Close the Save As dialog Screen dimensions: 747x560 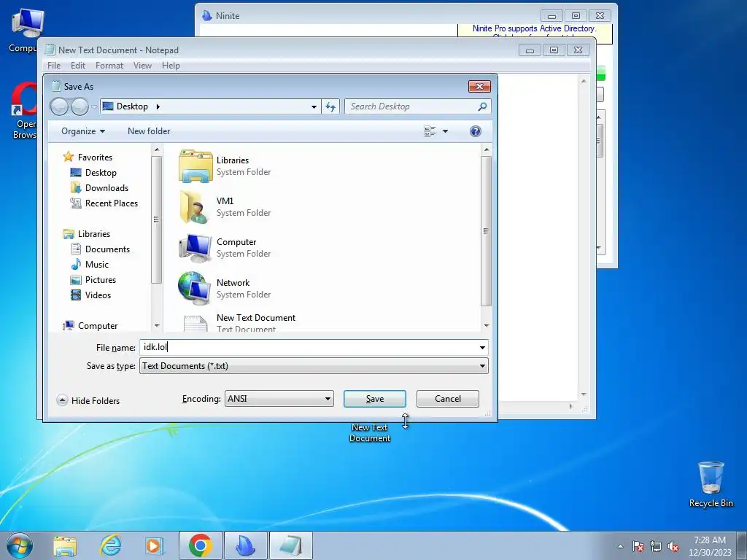[x=479, y=86]
